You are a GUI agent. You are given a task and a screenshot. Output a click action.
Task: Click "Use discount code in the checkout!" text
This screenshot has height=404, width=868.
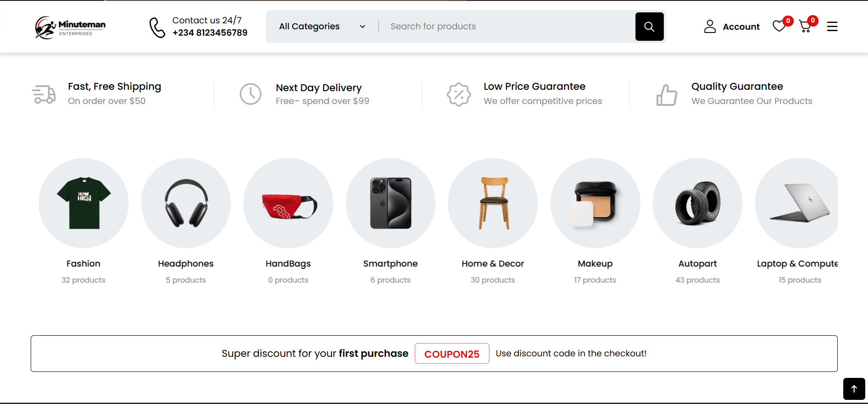click(x=571, y=353)
